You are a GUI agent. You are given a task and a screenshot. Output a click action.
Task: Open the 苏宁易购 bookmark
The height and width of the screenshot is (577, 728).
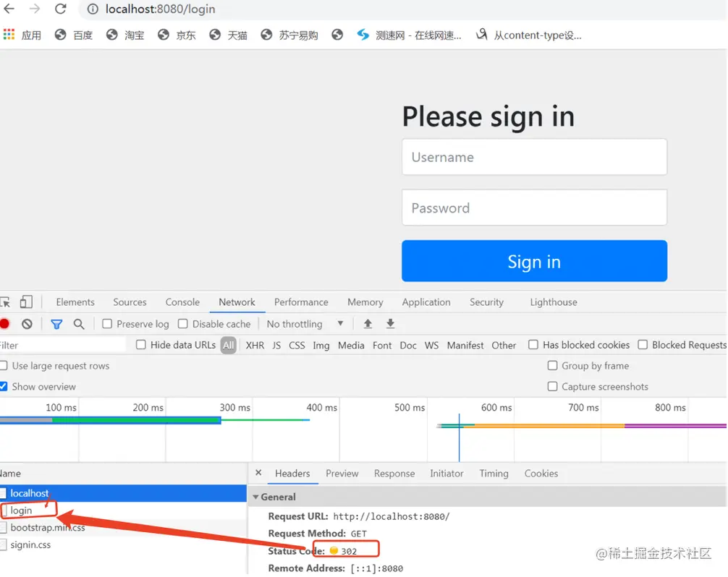289,35
